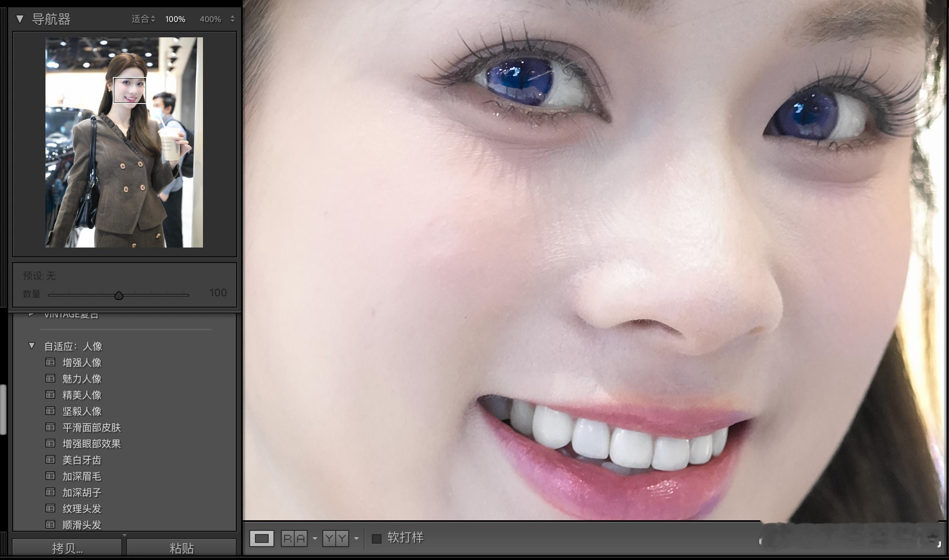Screen dimensions: 949x560
Task: Click the YY before/after view icon
Action: (335, 538)
